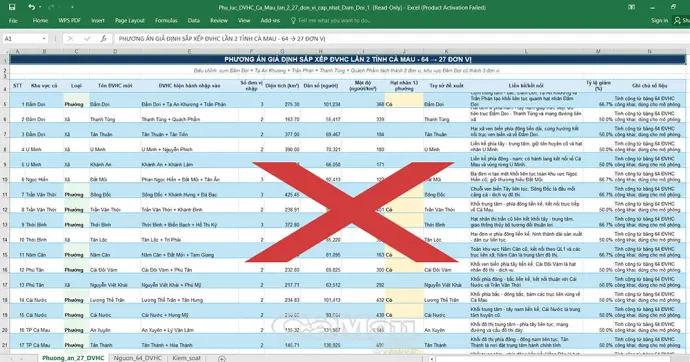Open the File tab
The height and width of the screenshot is (362, 690).
pyautogui.click(x=13, y=20)
